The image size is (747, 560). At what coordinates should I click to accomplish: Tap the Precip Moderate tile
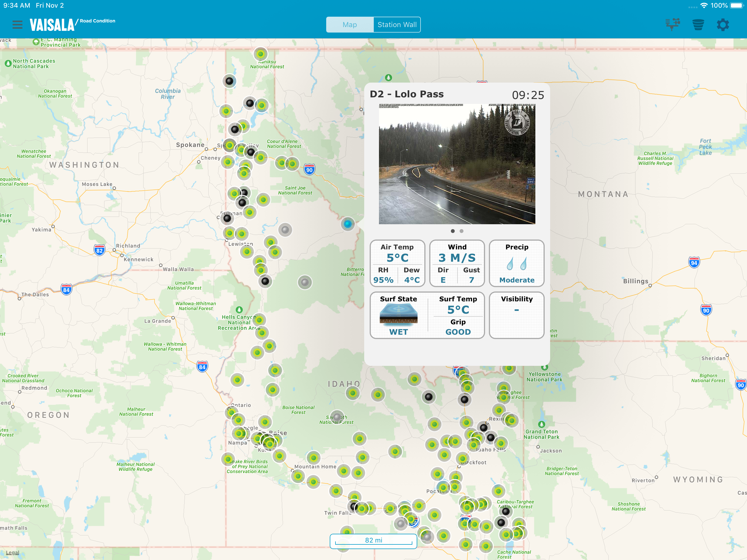coord(516,263)
